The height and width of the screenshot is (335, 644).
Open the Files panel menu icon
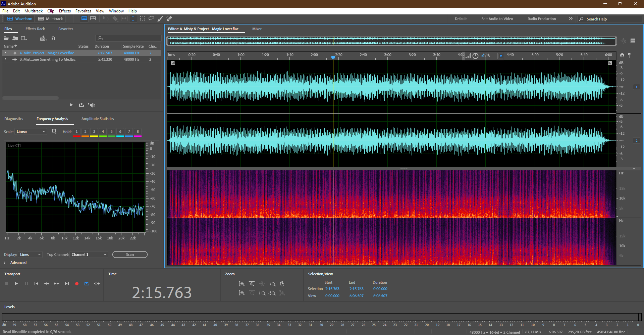click(17, 29)
